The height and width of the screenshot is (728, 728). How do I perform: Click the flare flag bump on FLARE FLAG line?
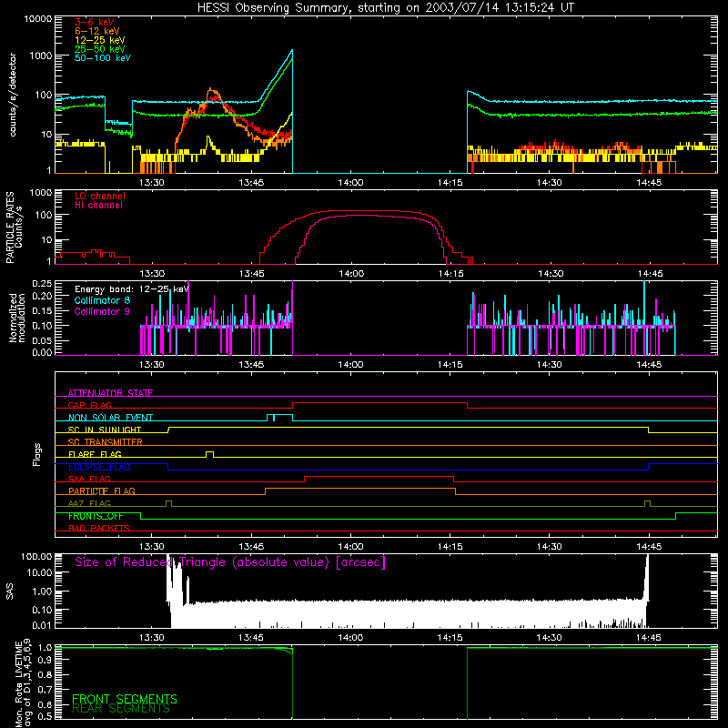pos(210,453)
